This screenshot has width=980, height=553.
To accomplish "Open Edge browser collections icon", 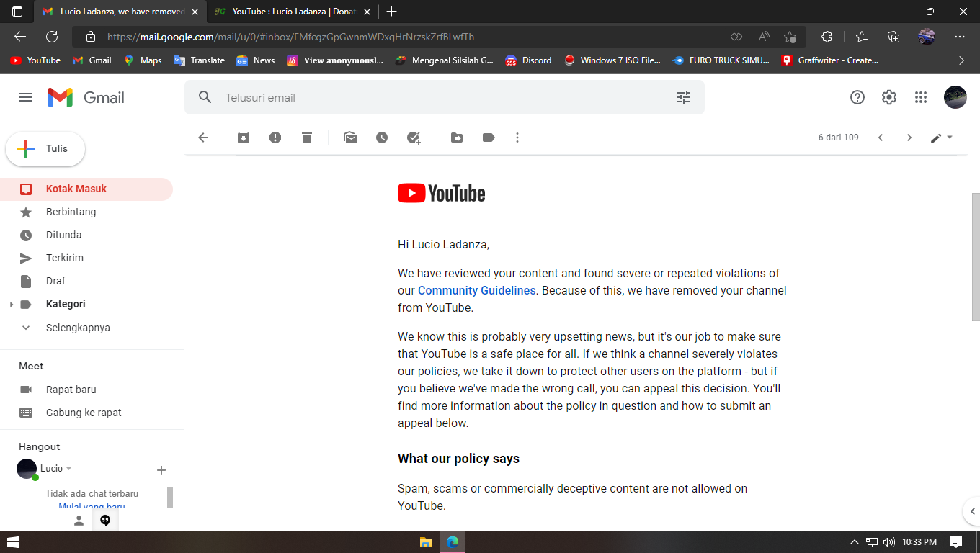I will pyautogui.click(x=894, y=37).
